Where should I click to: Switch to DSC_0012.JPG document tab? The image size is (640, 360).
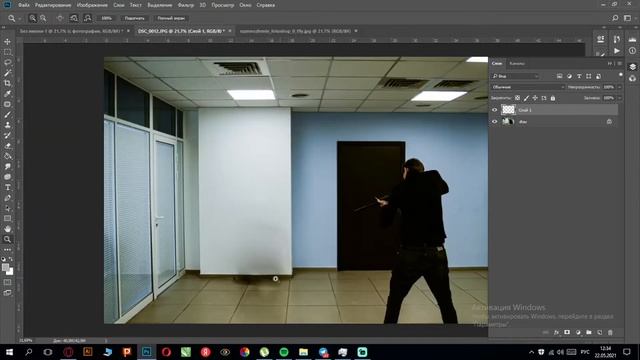click(x=181, y=31)
